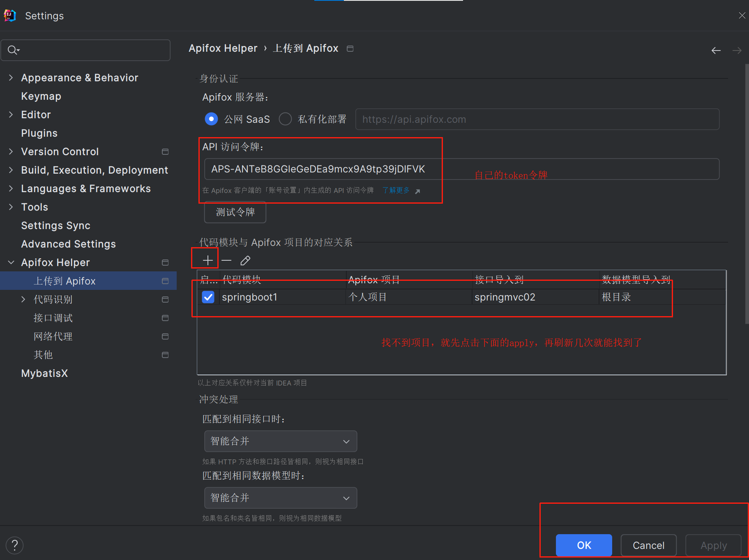749x560 pixels.
Task: Click the 个人项目 cell
Action: [x=409, y=297]
